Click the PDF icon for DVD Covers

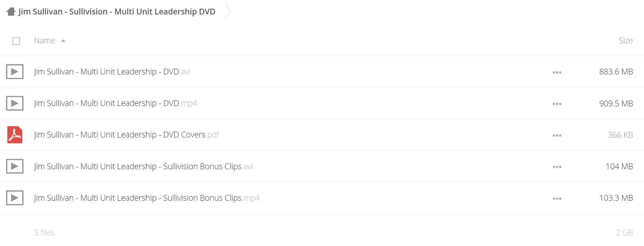[15, 135]
